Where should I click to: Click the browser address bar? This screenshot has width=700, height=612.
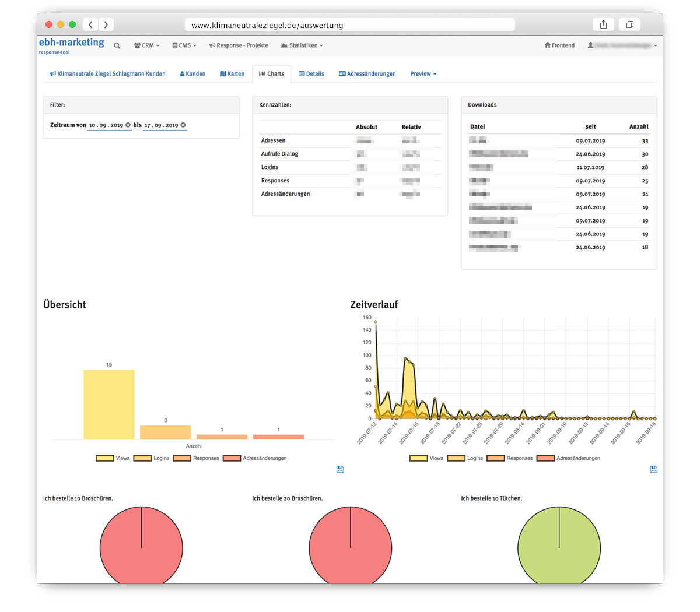point(350,24)
